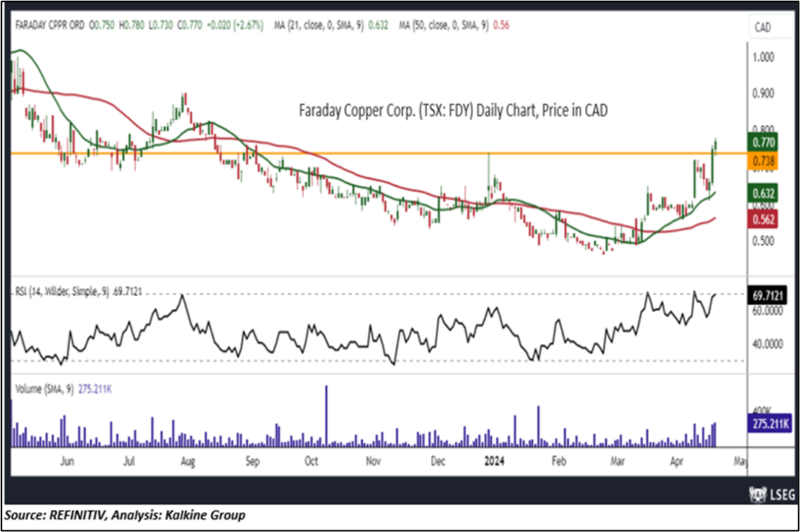Click the 2024 label on time axis
Viewport: 800px width, 532px height.
click(x=494, y=461)
